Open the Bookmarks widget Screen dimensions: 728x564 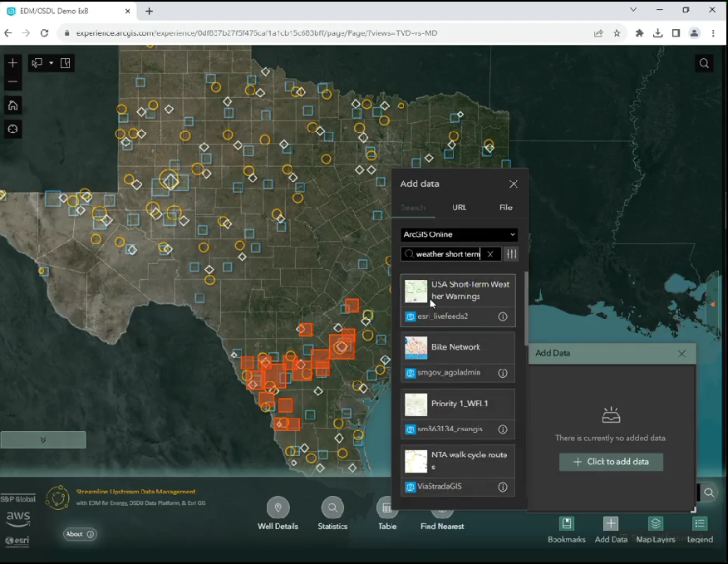coord(567,523)
